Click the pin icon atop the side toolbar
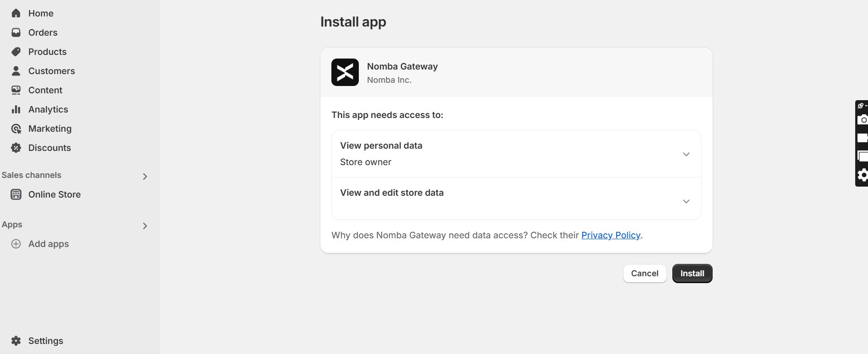Image resolution: width=868 pixels, height=354 pixels. (861, 106)
